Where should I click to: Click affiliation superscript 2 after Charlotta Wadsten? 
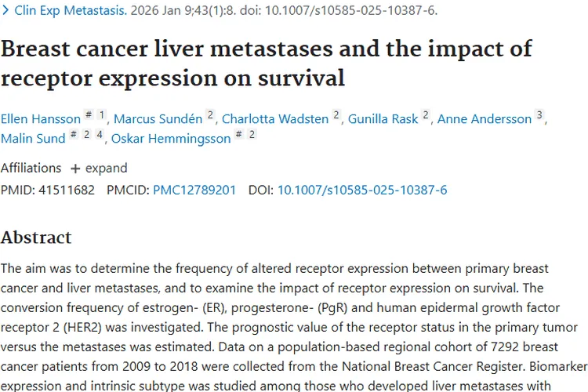click(336, 115)
